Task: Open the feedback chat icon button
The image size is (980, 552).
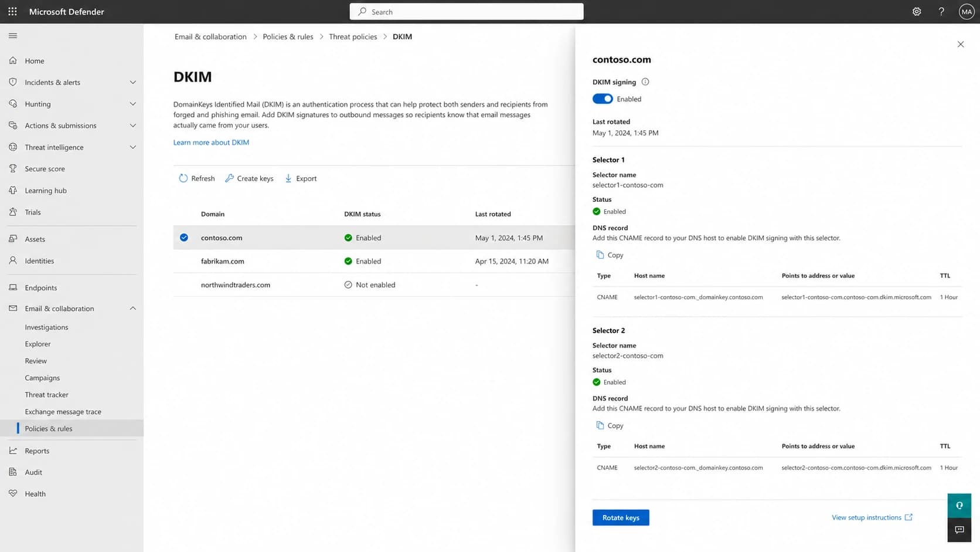Action: coord(959,530)
